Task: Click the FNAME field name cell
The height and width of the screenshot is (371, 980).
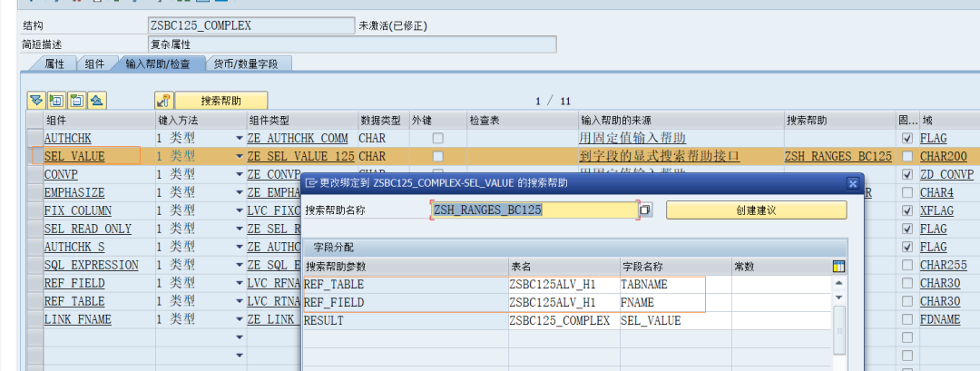Action: pos(675,302)
